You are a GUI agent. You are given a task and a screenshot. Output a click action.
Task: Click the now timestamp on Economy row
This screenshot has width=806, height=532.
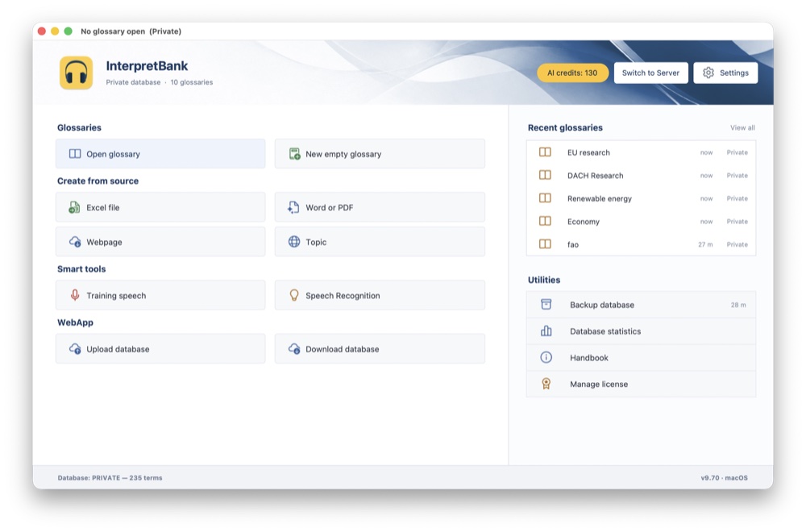(706, 222)
